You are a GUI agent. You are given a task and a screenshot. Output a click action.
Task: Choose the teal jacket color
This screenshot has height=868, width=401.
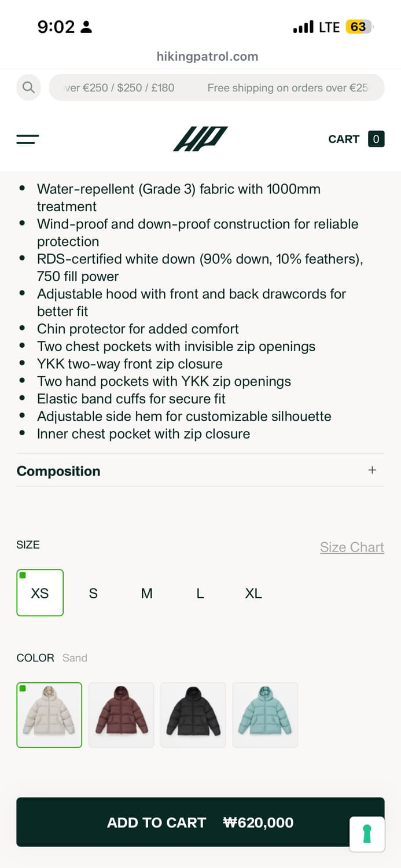(x=265, y=715)
